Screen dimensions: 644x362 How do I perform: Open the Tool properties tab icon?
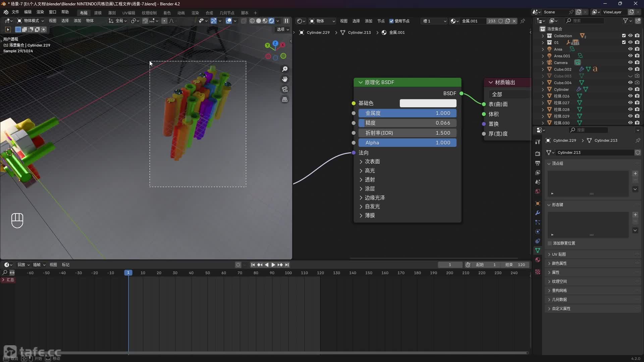click(x=538, y=142)
